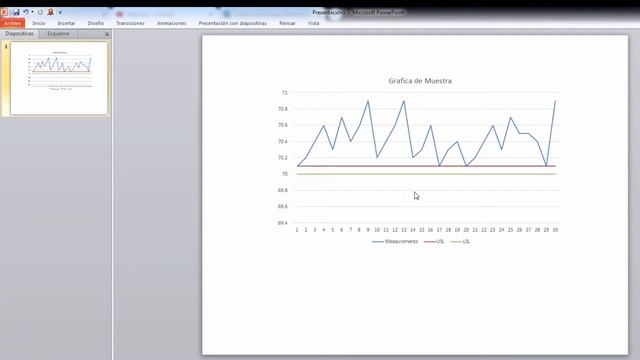Save the presentation with the floppy icon
The width and height of the screenshot is (640, 360).
pyautogui.click(x=16, y=12)
